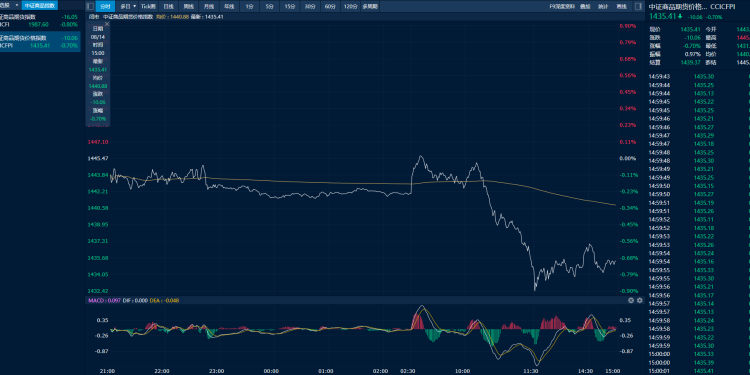Click the 结算 1439.37 settlement value
750x375 pixels.
point(691,62)
